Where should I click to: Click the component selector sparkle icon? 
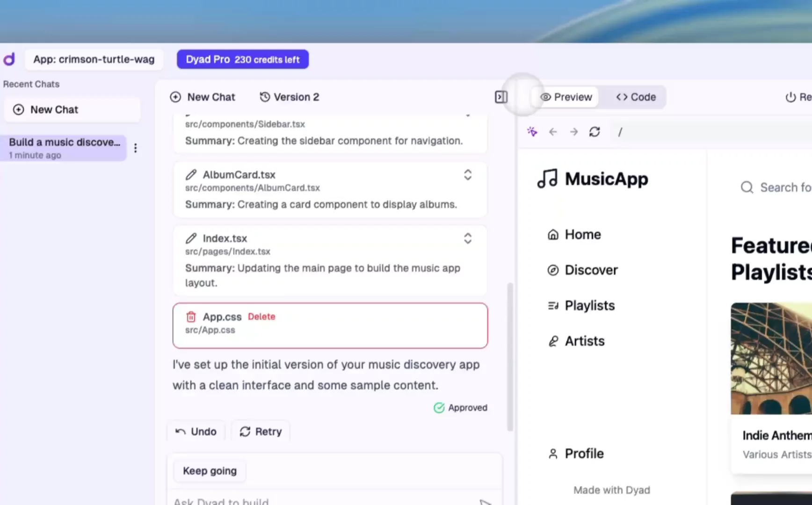(x=532, y=132)
